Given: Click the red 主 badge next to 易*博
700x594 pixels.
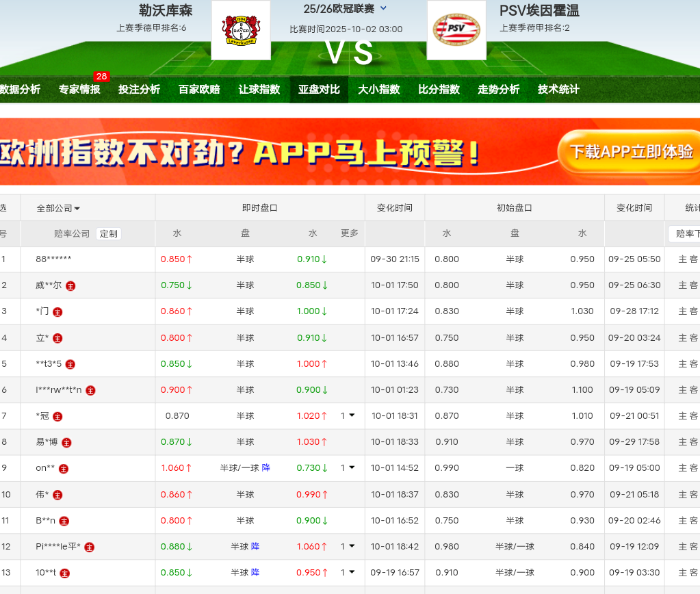Looking at the screenshot, I should click(x=66, y=443).
